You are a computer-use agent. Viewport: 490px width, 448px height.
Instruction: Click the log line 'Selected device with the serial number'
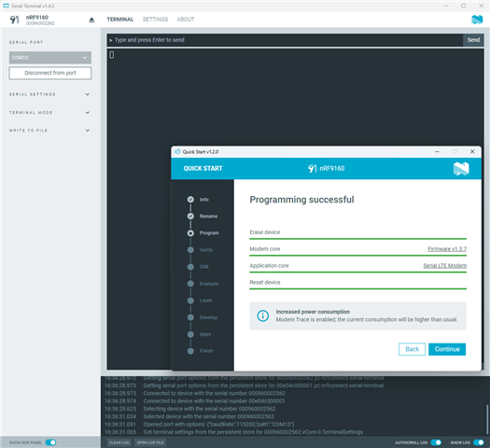tap(208, 416)
